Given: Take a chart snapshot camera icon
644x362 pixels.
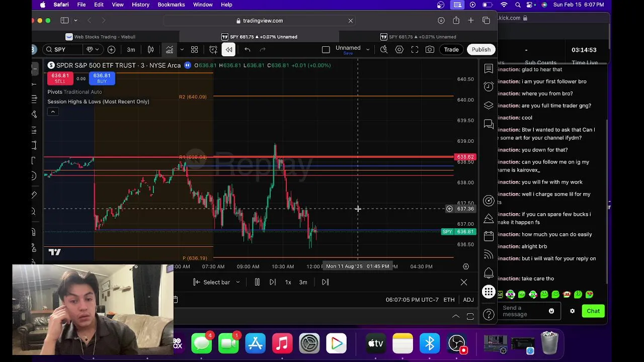Looking at the screenshot, I should (x=430, y=49).
